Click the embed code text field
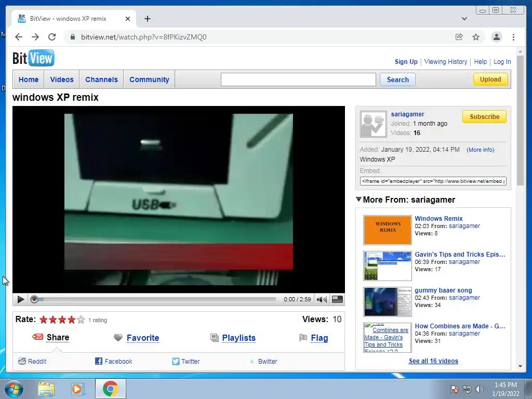The height and width of the screenshot is (399, 532). click(433, 181)
